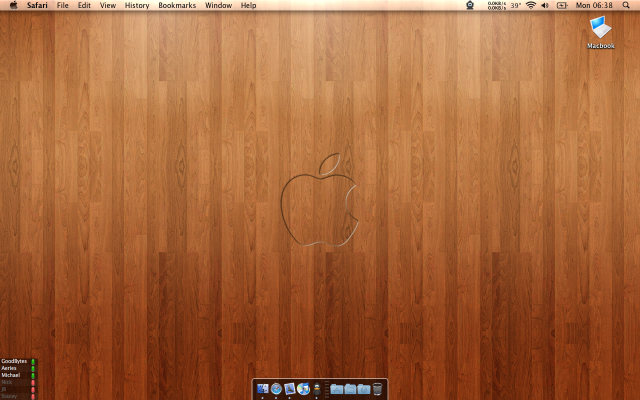Open the volume control in menu bar

545,5
